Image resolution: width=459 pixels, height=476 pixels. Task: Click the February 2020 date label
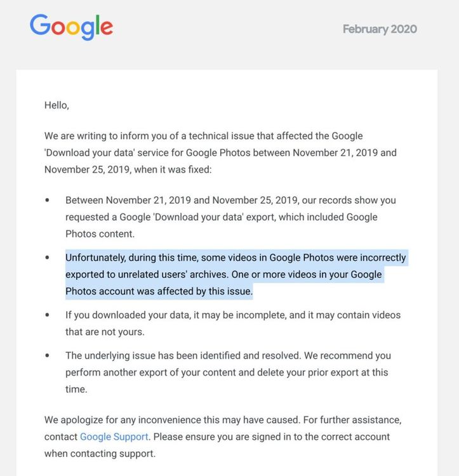coord(380,29)
